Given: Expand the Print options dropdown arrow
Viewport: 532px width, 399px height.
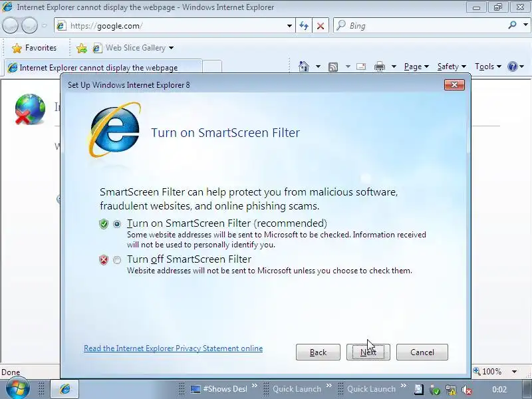Looking at the screenshot, I should pyautogui.click(x=394, y=66).
